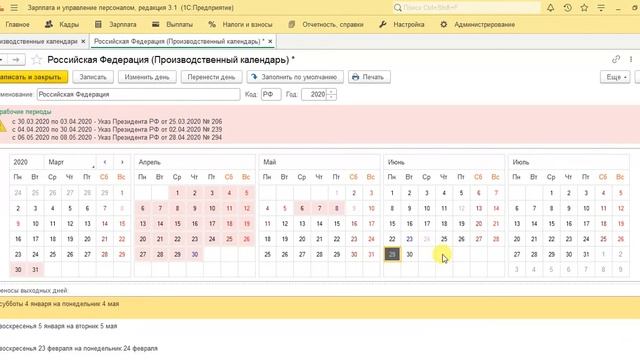This screenshot has height=360, width=640.
Task: Select highlighted June 29 cell
Action: pyautogui.click(x=392, y=254)
